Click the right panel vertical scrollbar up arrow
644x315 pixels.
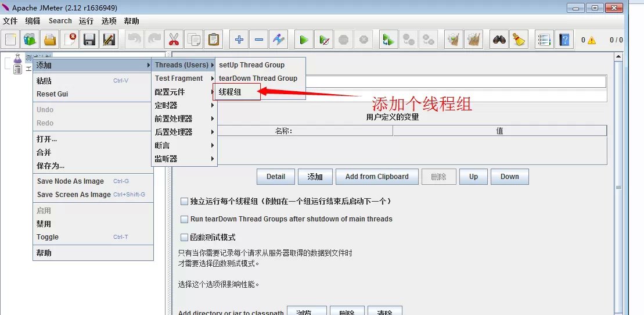pyautogui.click(x=618, y=56)
